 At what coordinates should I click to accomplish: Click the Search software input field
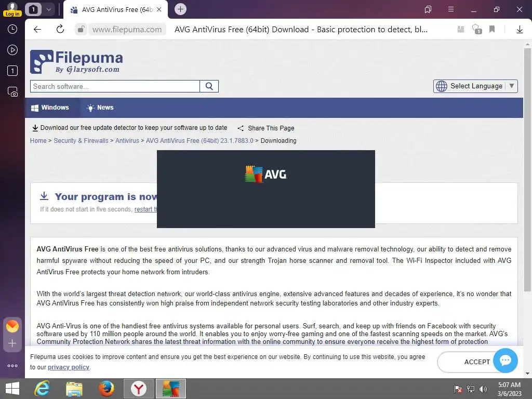point(115,86)
